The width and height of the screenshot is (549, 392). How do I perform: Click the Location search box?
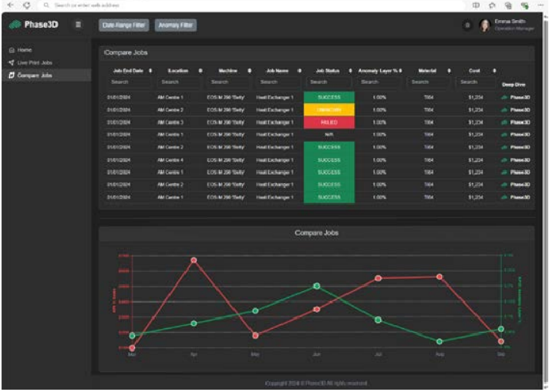179,82
